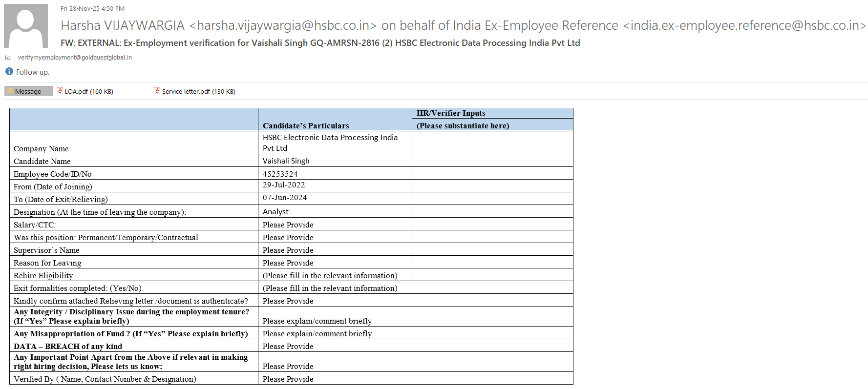This screenshot has width=868, height=389.
Task: Click fill-in text in Exit formalities row
Action: pos(330,288)
